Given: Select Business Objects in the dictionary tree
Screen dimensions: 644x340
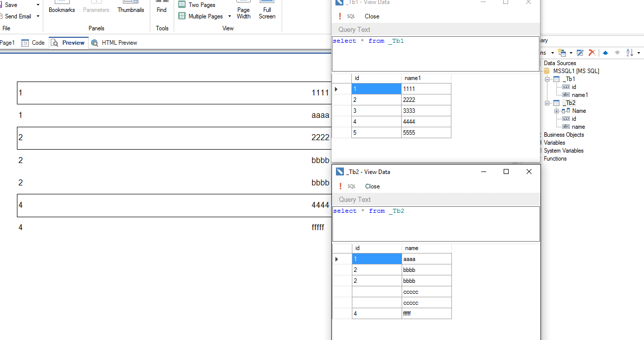Looking at the screenshot, I should pyautogui.click(x=564, y=135).
